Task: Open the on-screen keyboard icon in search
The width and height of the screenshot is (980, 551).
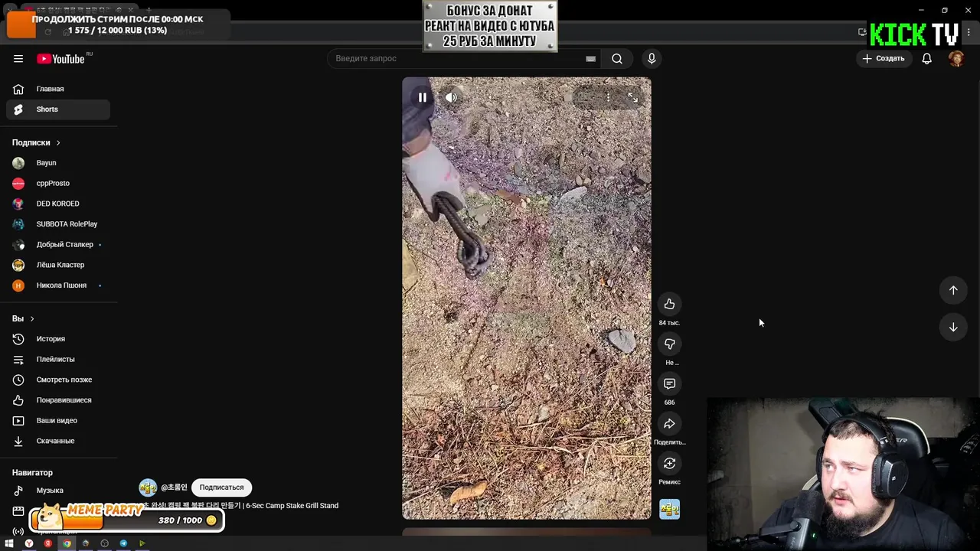Action: tap(590, 59)
